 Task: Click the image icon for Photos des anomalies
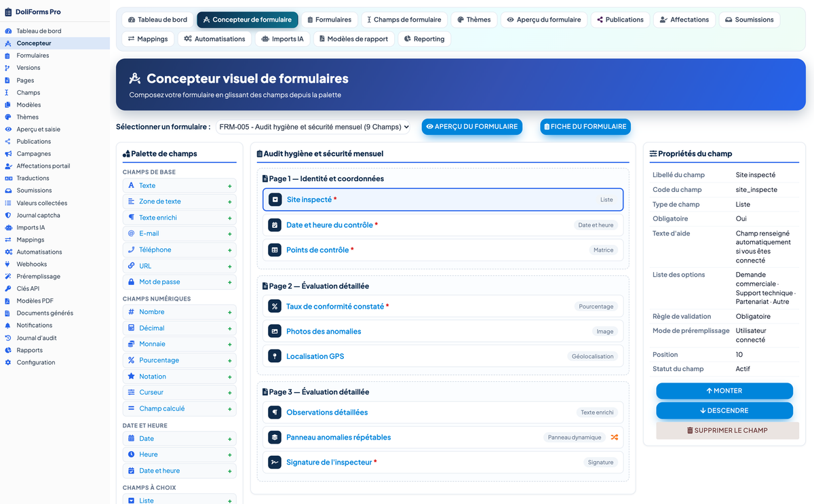[275, 331]
